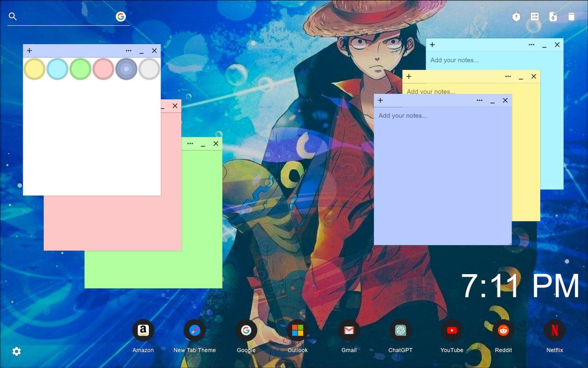
Task: Open three-dots menu on white note
Action: point(129,51)
